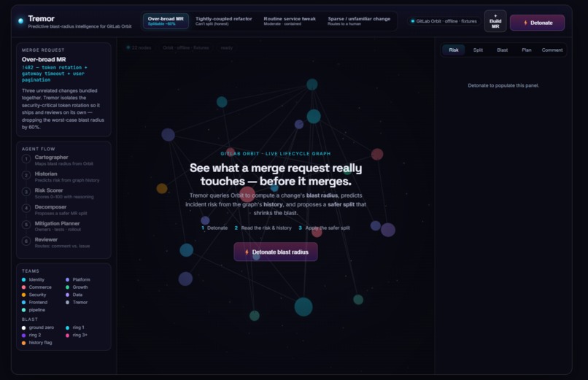Select the largest teal node in the graph
The image size is (588, 380).
[303, 307]
